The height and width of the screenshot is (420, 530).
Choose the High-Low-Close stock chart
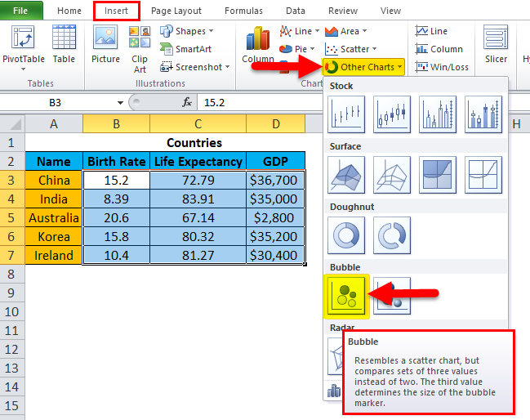click(346, 114)
